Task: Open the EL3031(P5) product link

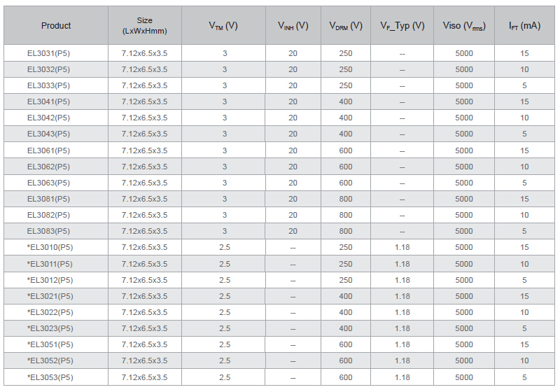Action: (48, 53)
